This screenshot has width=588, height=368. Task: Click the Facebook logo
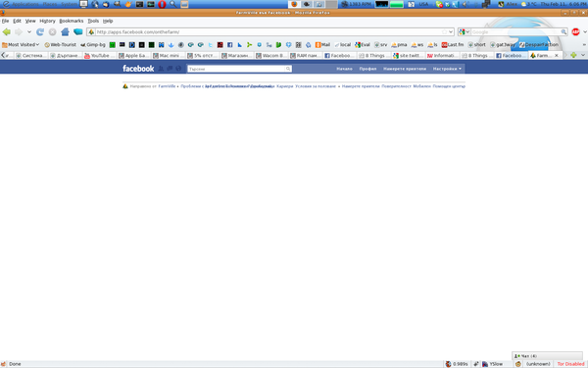click(138, 69)
